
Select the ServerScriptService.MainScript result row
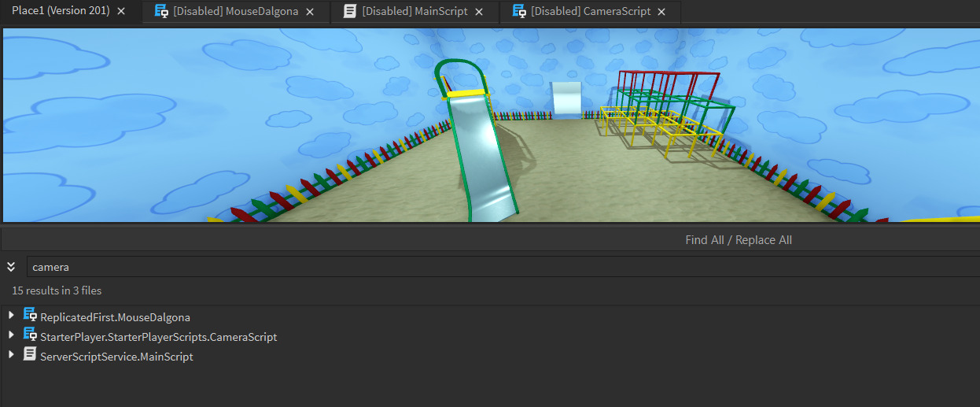tap(116, 357)
